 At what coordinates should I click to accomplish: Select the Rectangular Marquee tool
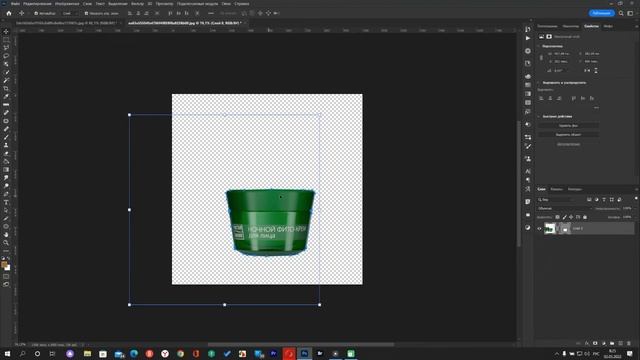click(6, 40)
